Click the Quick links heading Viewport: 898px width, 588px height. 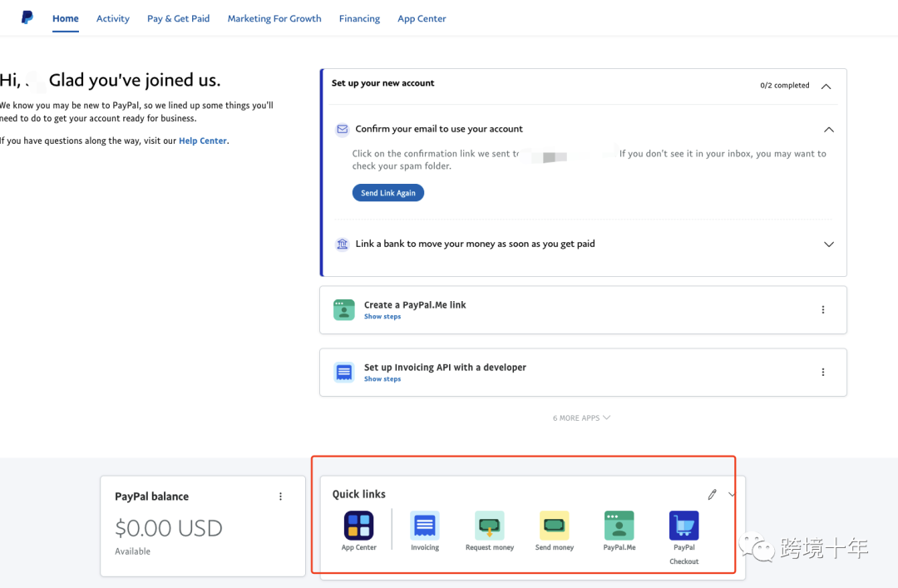(x=358, y=494)
